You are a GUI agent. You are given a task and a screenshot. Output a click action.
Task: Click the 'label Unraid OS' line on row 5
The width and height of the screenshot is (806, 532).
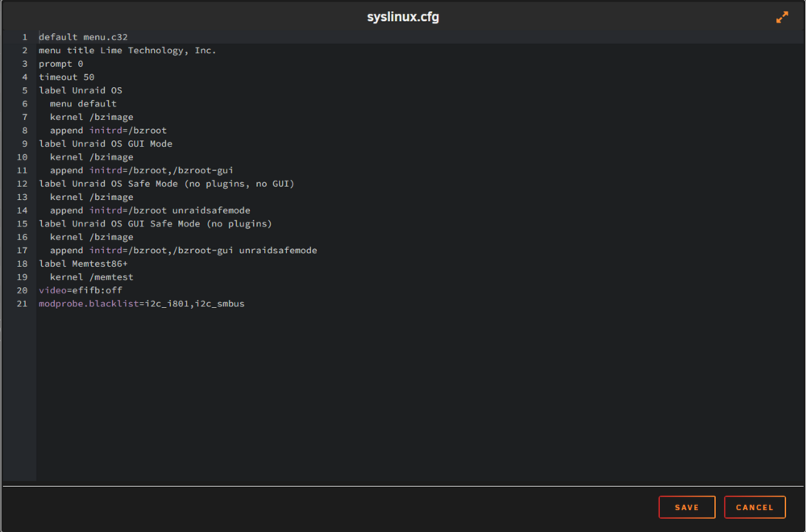tap(80, 90)
